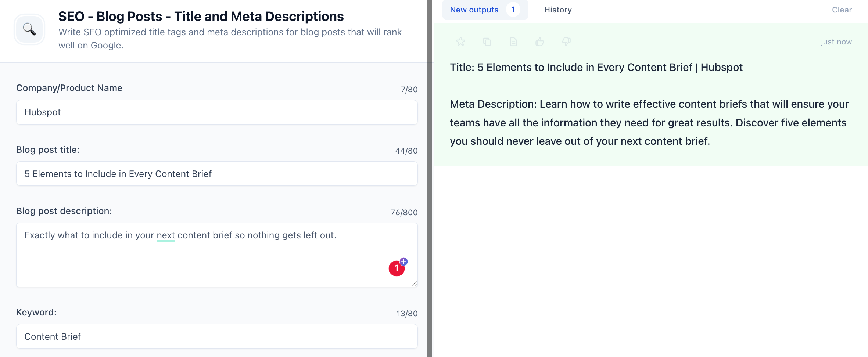
Task: Switch to the New outputs tab
Action: point(485,10)
